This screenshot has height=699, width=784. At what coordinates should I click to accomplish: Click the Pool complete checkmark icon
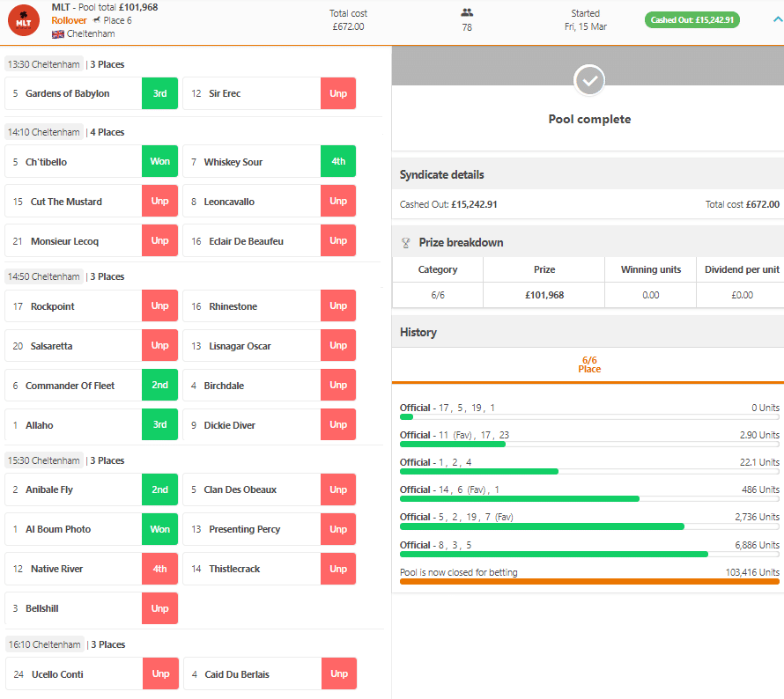(x=589, y=81)
